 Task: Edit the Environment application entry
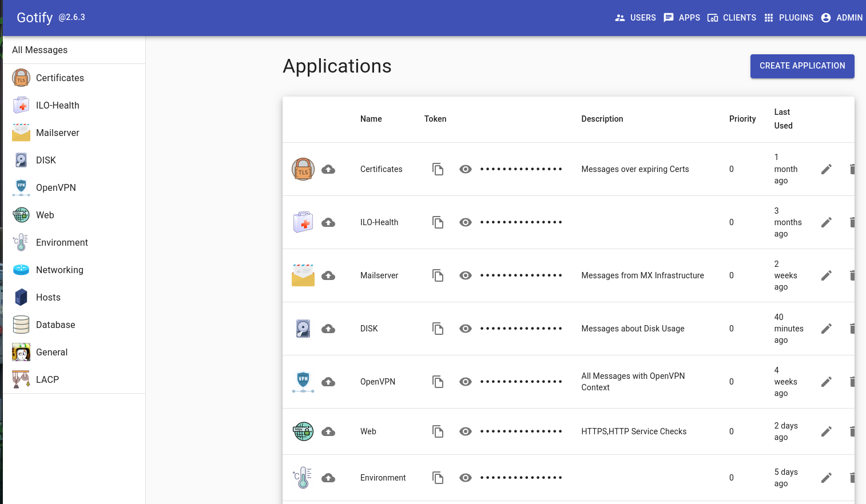(x=826, y=478)
